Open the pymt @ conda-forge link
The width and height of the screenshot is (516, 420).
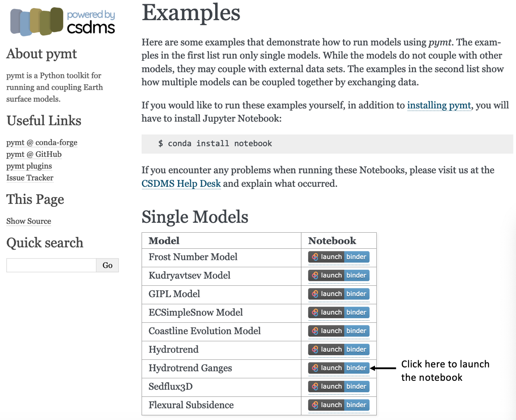[42, 143]
